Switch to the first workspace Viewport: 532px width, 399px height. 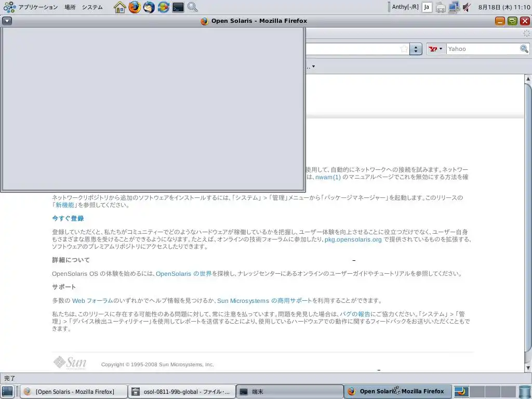coord(461,392)
